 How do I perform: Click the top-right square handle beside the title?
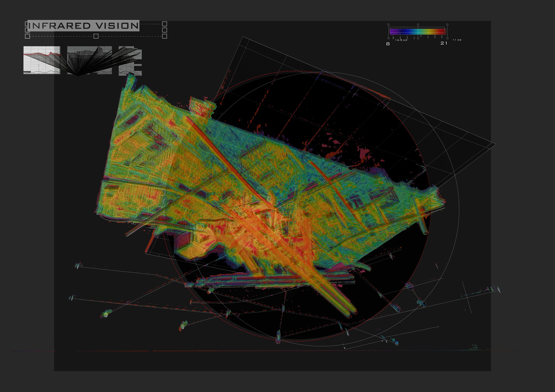click(164, 24)
